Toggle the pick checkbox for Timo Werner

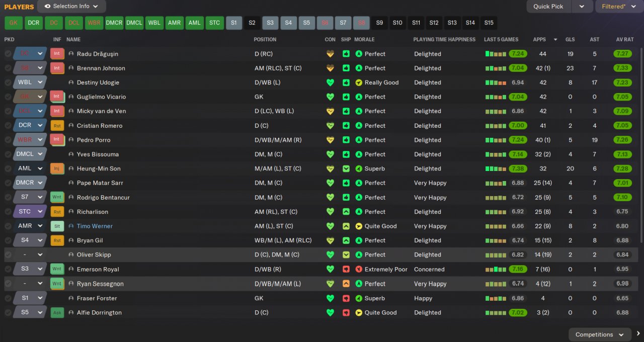(x=8, y=226)
